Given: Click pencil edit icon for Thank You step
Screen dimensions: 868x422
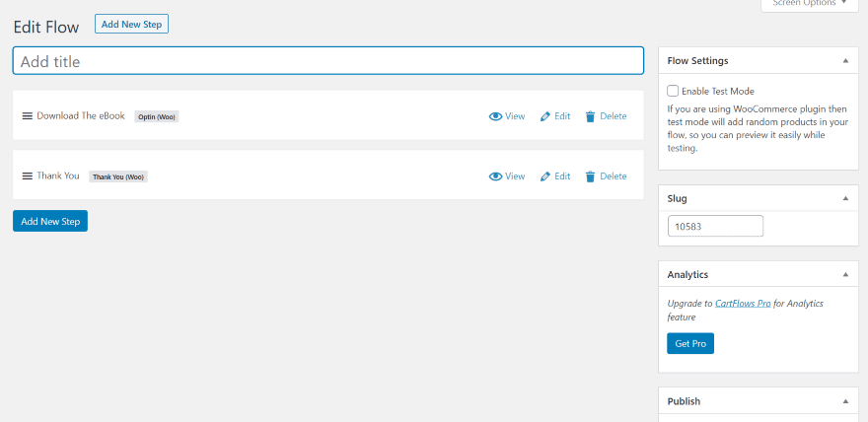Looking at the screenshot, I should coord(545,176).
